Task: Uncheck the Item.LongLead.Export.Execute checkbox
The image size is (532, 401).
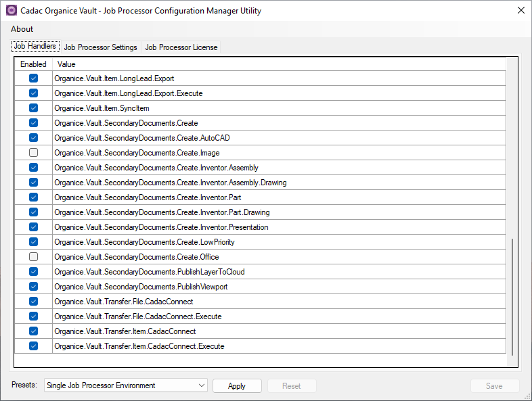Action: point(33,93)
